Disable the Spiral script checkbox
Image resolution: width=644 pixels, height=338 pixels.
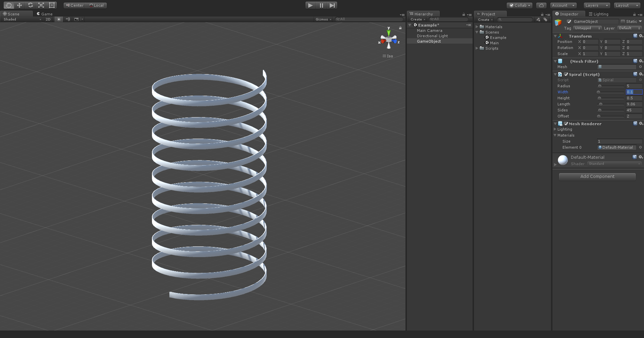click(566, 75)
